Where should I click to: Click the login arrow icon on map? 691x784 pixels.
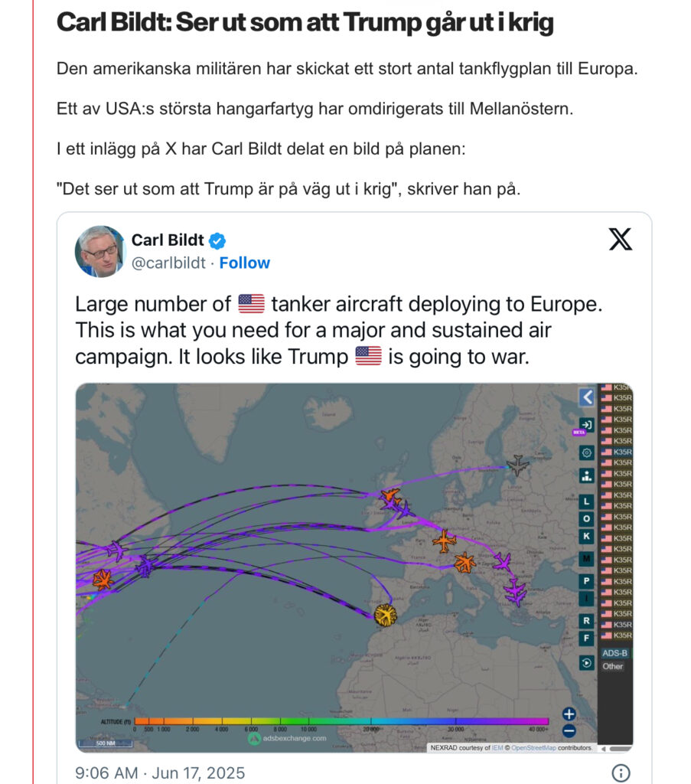587,424
